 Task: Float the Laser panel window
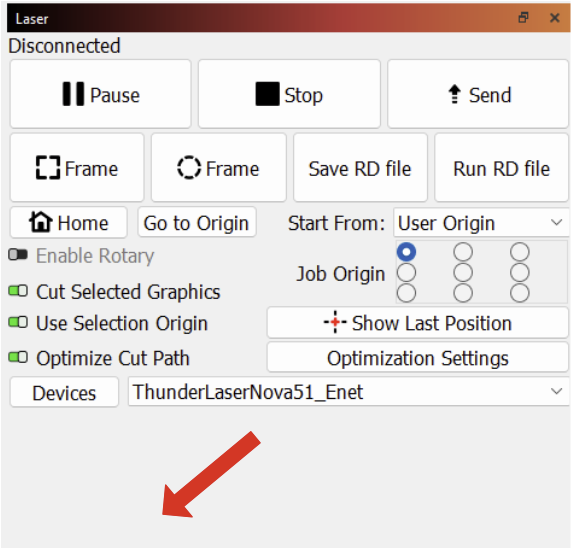523,17
